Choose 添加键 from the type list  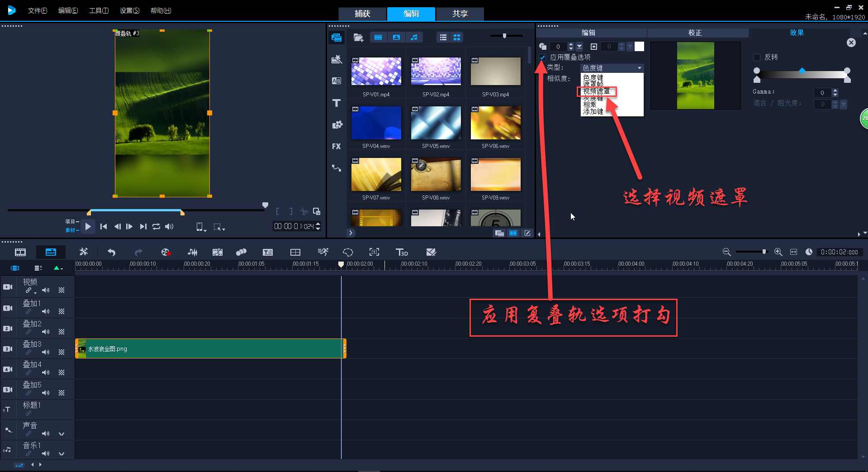(x=593, y=111)
